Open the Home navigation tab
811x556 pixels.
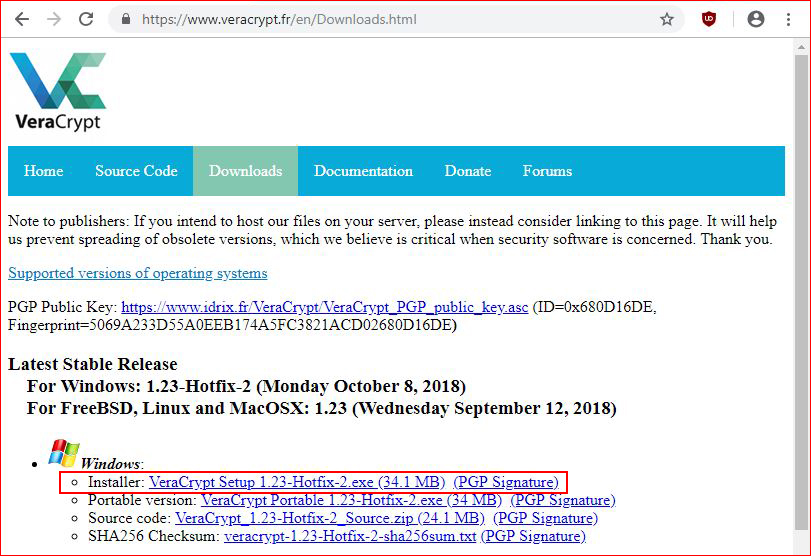[43, 171]
